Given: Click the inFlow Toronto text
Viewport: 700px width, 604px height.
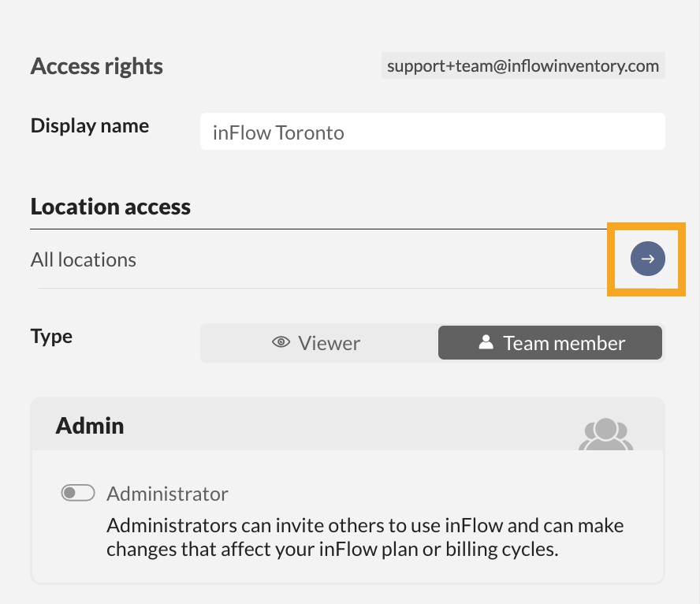Looking at the screenshot, I should pyautogui.click(x=278, y=132).
